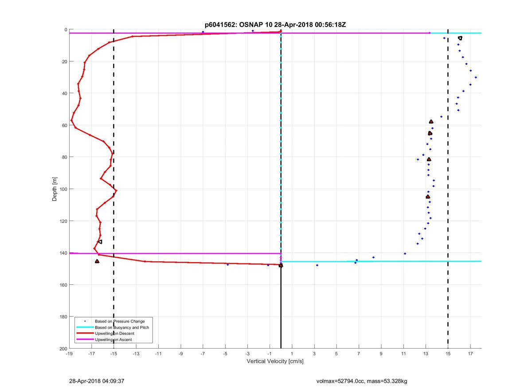Click the red triangle marker near 105 m depth

coord(428,197)
